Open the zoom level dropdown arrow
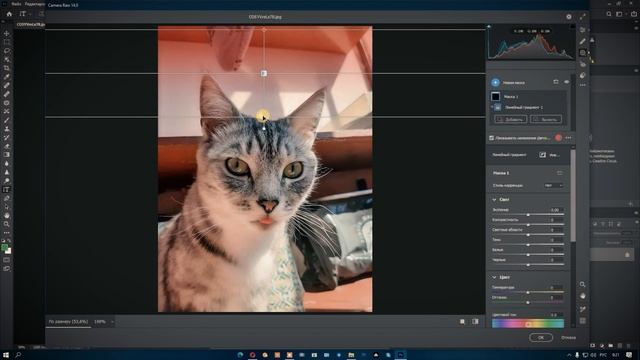The image size is (640, 360). point(112,322)
